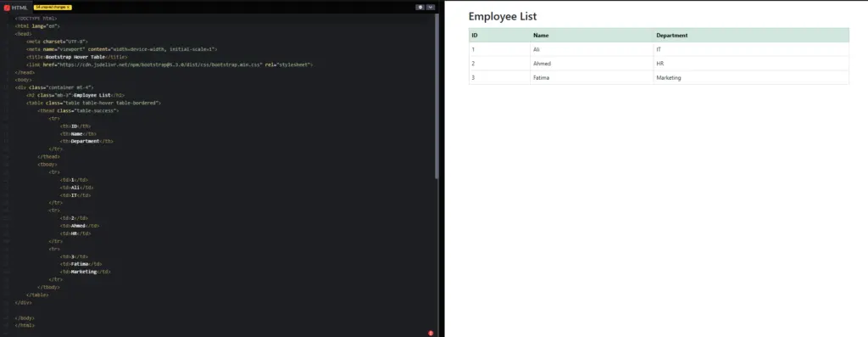Click the Employee List heading in preview
Screen dimensions: 868x337
[502, 17]
